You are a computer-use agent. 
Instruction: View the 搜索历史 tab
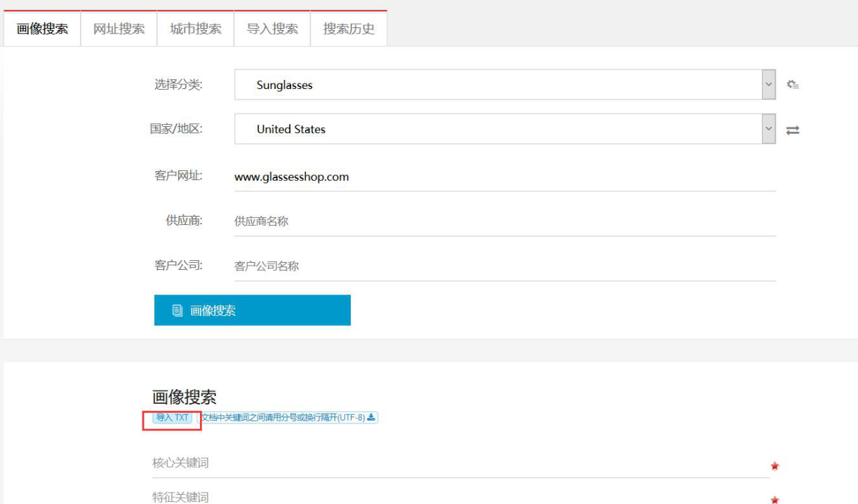click(348, 29)
